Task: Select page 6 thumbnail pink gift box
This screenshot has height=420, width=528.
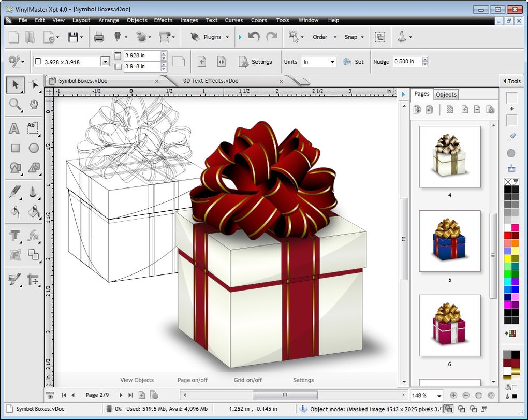Action: point(449,325)
